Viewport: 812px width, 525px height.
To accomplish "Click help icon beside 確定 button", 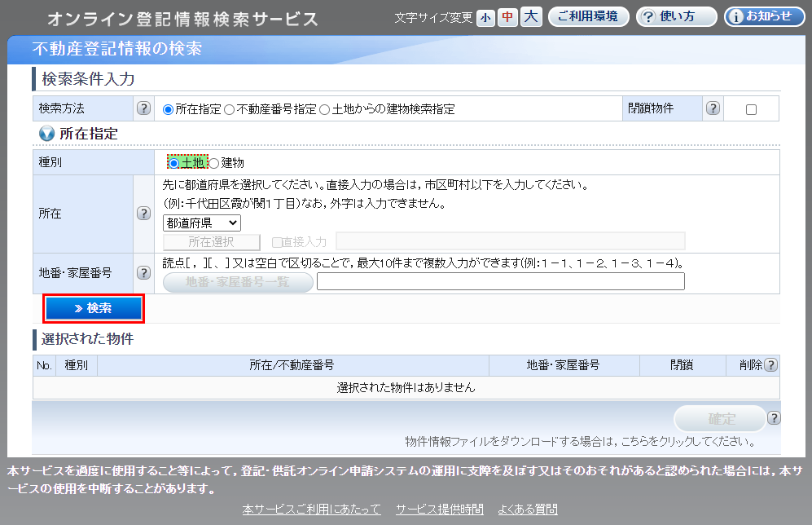I will 774,418.
